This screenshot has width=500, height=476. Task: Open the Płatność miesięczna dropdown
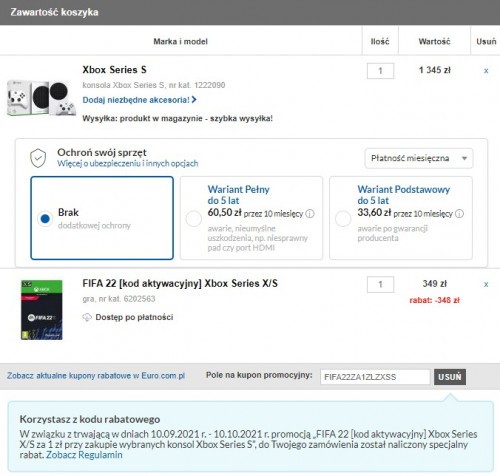(x=419, y=158)
